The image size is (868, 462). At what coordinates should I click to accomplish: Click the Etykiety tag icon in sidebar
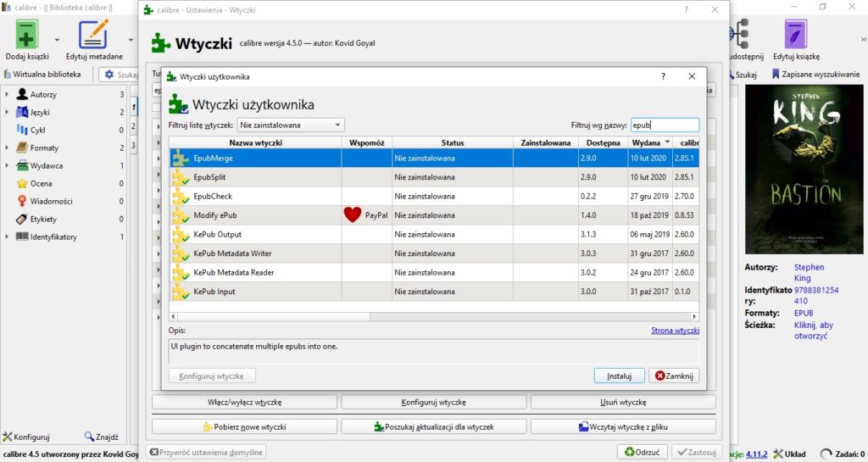click(x=22, y=219)
